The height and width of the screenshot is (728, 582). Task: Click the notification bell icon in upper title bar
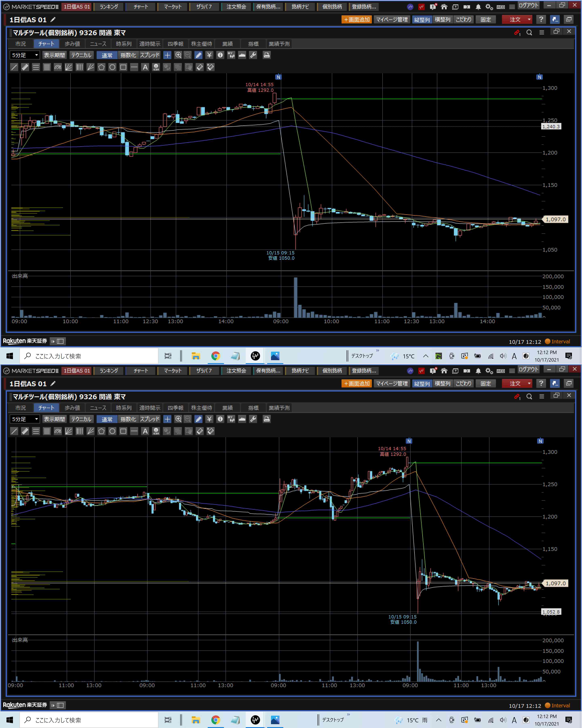[x=478, y=7]
